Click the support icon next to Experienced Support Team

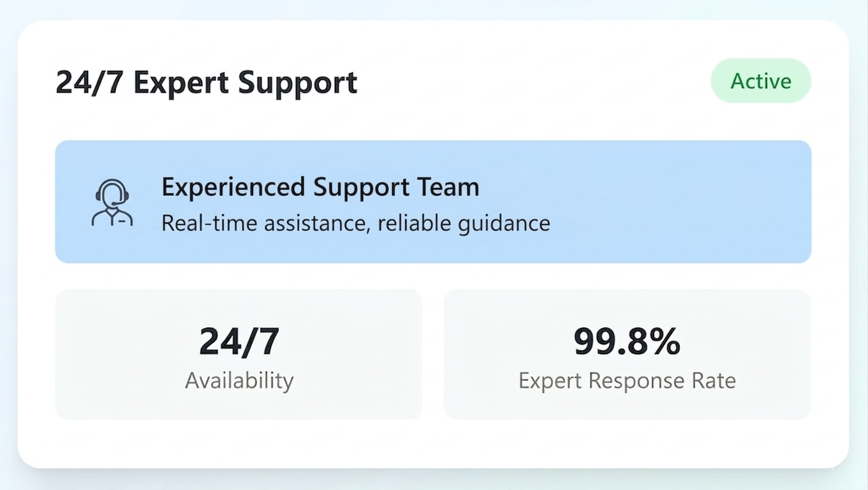coord(113,203)
